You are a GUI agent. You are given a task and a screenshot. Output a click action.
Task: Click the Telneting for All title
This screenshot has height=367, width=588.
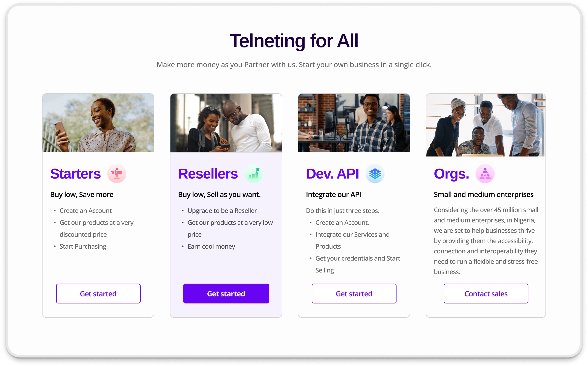(294, 41)
